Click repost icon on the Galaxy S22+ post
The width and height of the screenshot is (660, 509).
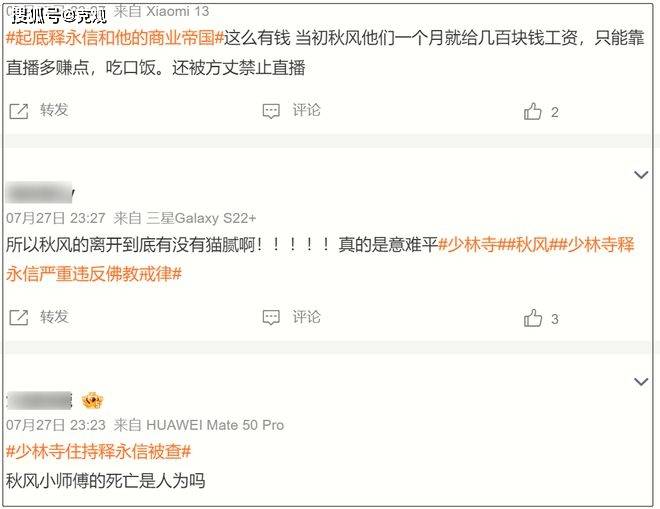point(19,317)
